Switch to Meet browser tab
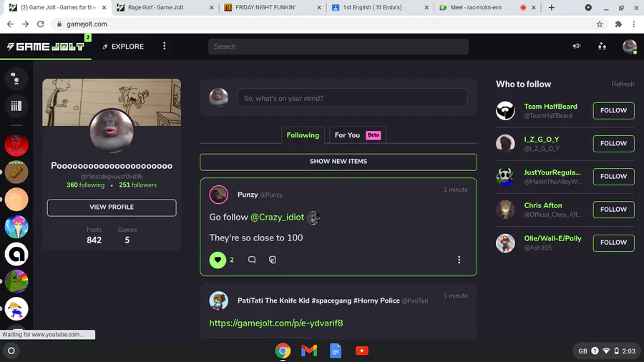Viewport: 644px width, 362px height. coord(488,7)
